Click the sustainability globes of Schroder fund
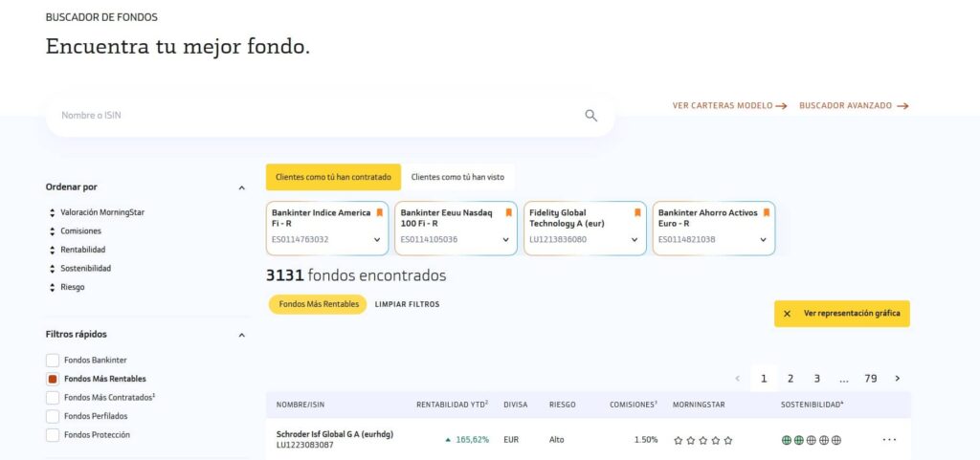Screen dimensions: 980x460 812,440
